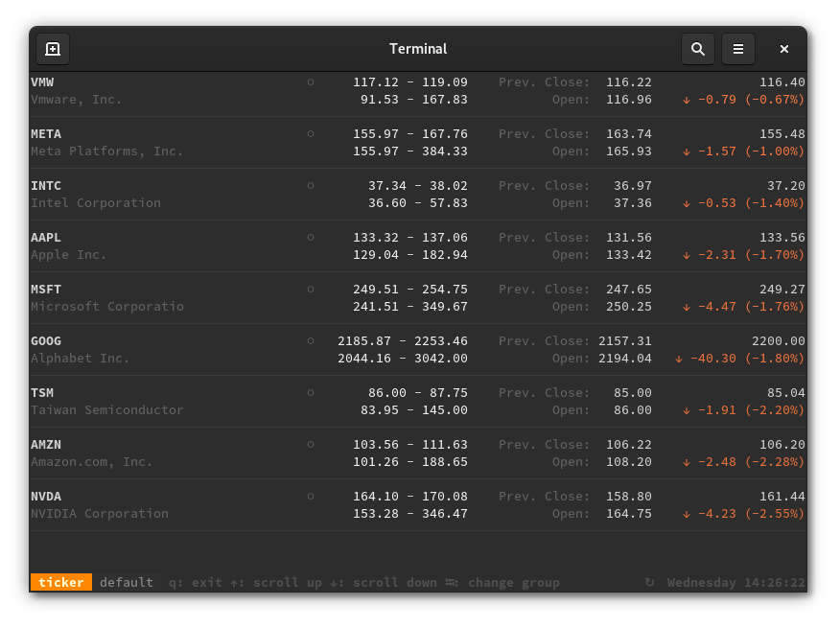Image resolution: width=840 pixels, height=628 pixels.
Task: Click the 'change group' hint
Action: [x=514, y=582]
